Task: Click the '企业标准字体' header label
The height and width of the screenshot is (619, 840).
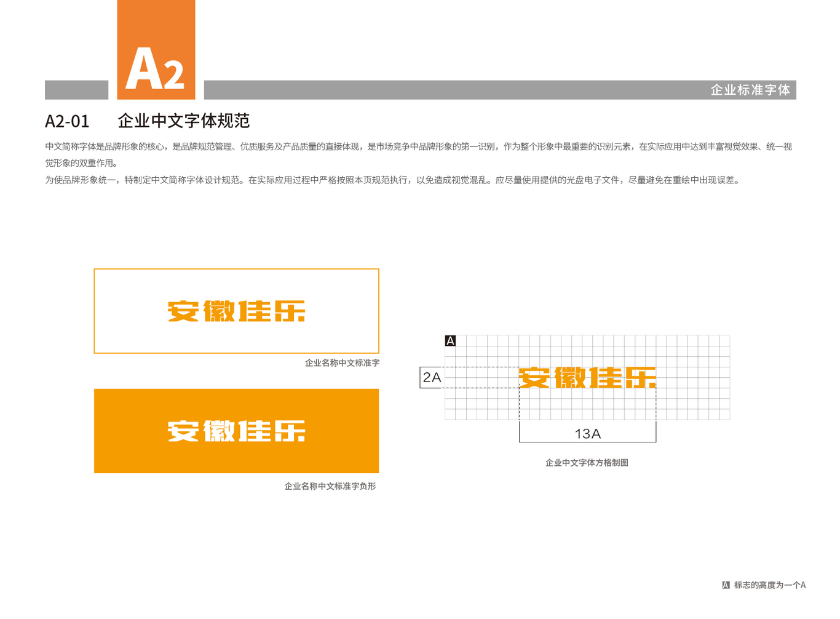Action: 750,90
